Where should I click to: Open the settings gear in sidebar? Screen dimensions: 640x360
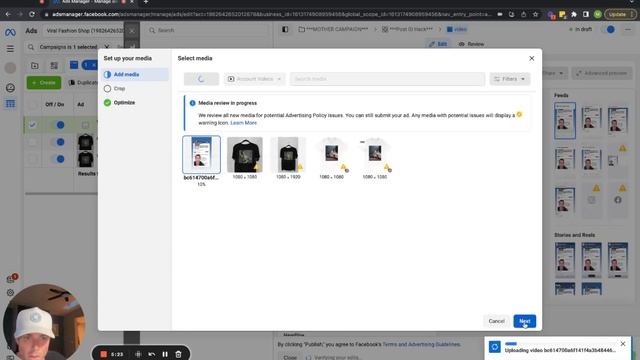coord(10,293)
